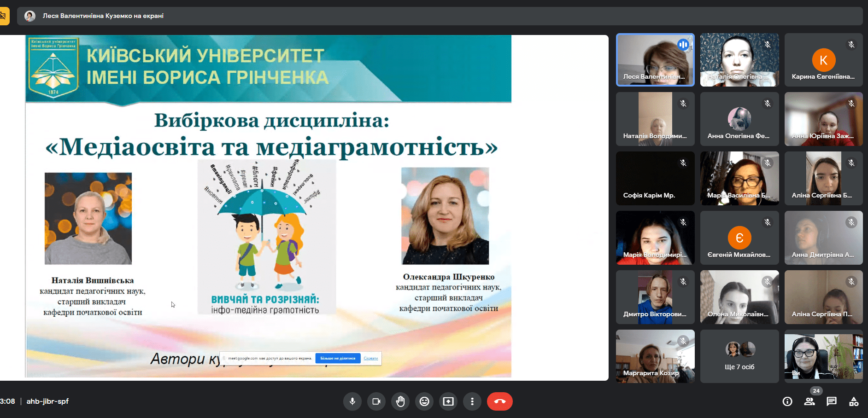868x418 pixels.
Task: Raise hand using the hand icon
Action: pos(400,401)
